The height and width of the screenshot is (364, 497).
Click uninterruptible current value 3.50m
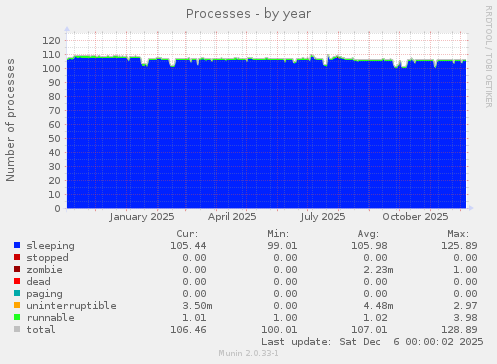197,306
